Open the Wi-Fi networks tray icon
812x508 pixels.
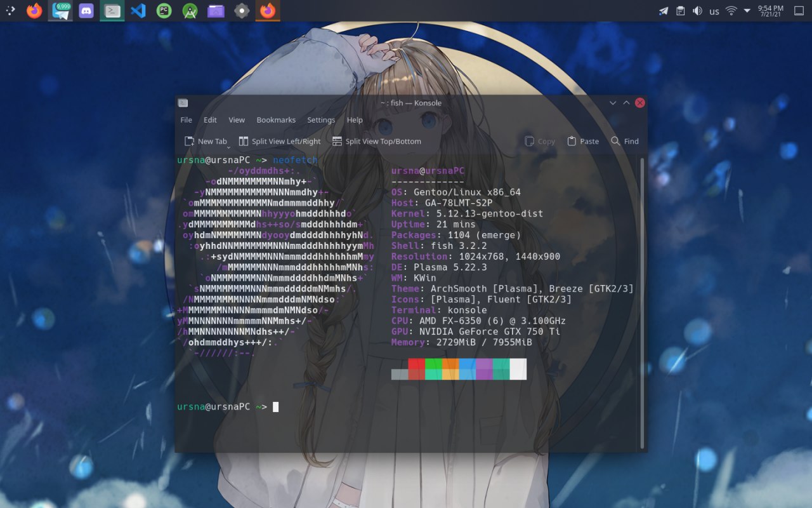click(x=731, y=11)
